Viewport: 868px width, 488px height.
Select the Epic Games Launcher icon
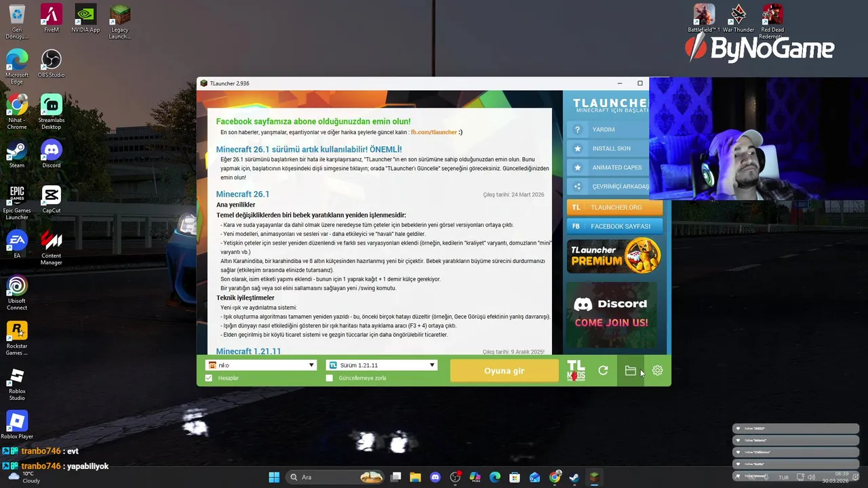(17, 203)
